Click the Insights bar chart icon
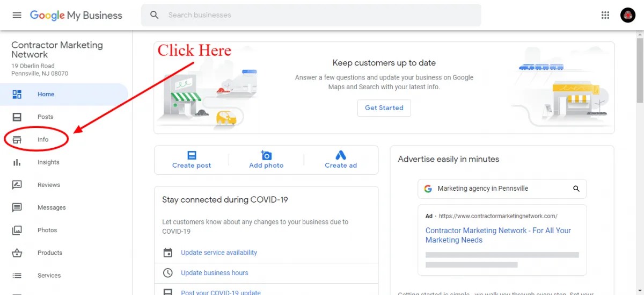644x295 pixels. point(17,162)
